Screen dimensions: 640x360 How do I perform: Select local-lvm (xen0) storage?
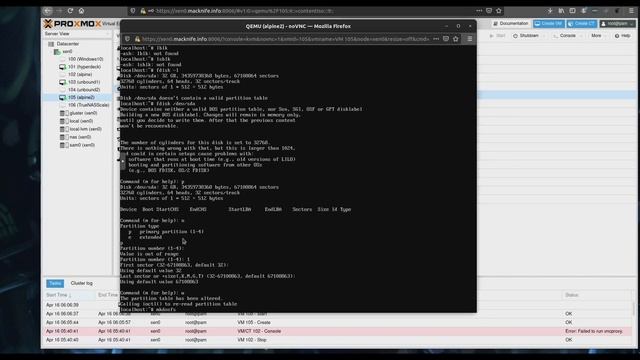click(85, 129)
